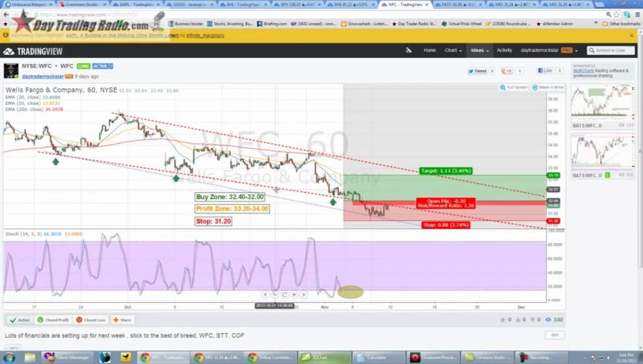Screen dimensions: 643x364
Task: Open the Home menu item
Action: pos(429,50)
